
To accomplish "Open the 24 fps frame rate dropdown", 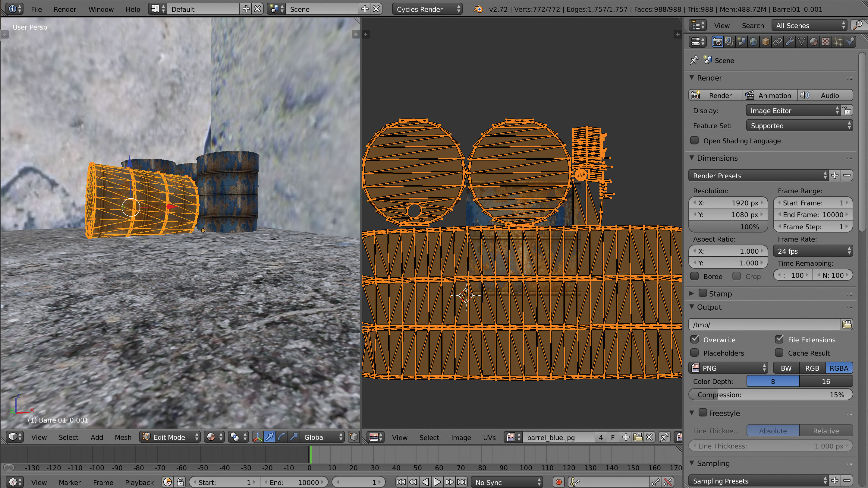I will pos(813,251).
